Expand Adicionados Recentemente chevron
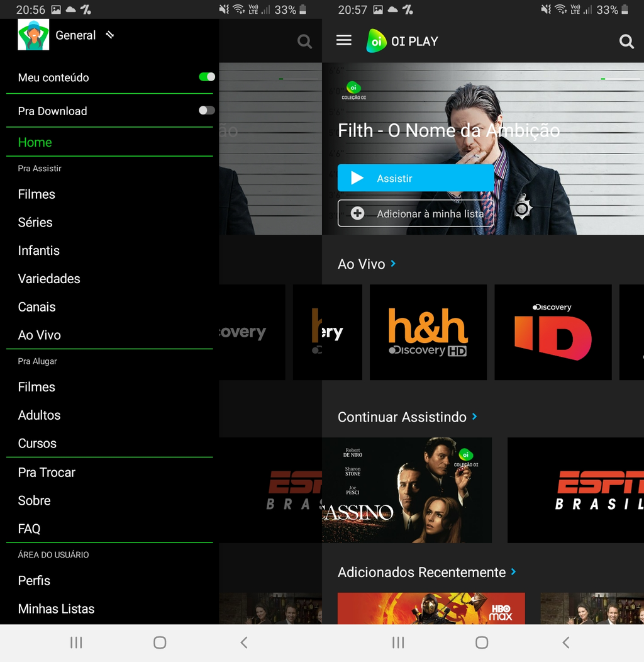This screenshot has height=662, width=644. [x=514, y=571]
